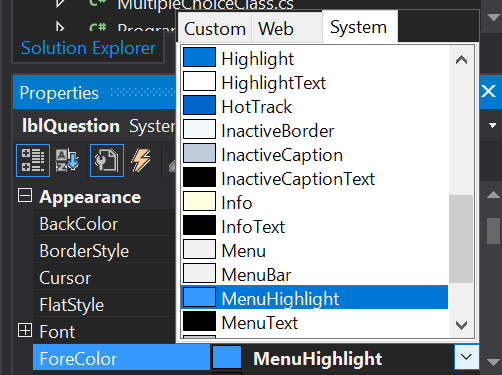The image size is (502, 375).
Task: Collapse the Appearance category
Action: coord(25,195)
